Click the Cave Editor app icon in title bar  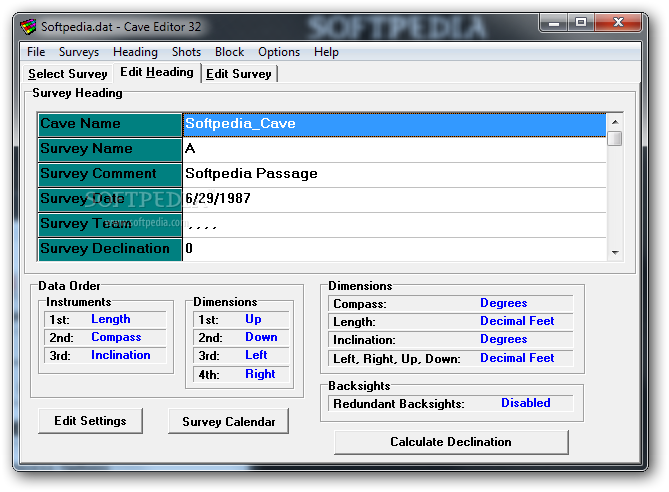point(29,26)
